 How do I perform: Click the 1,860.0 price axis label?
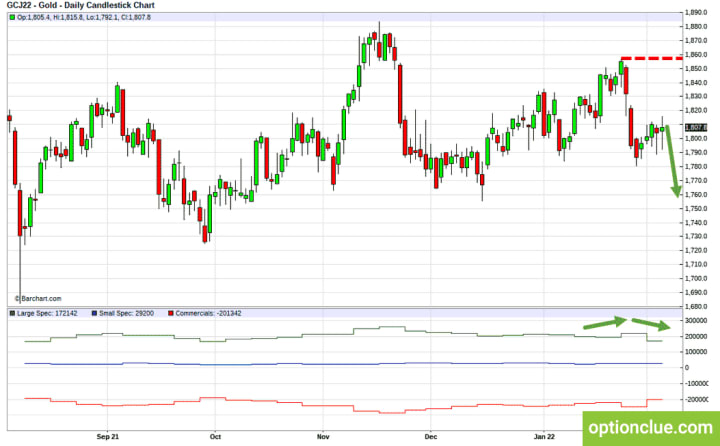point(696,55)
